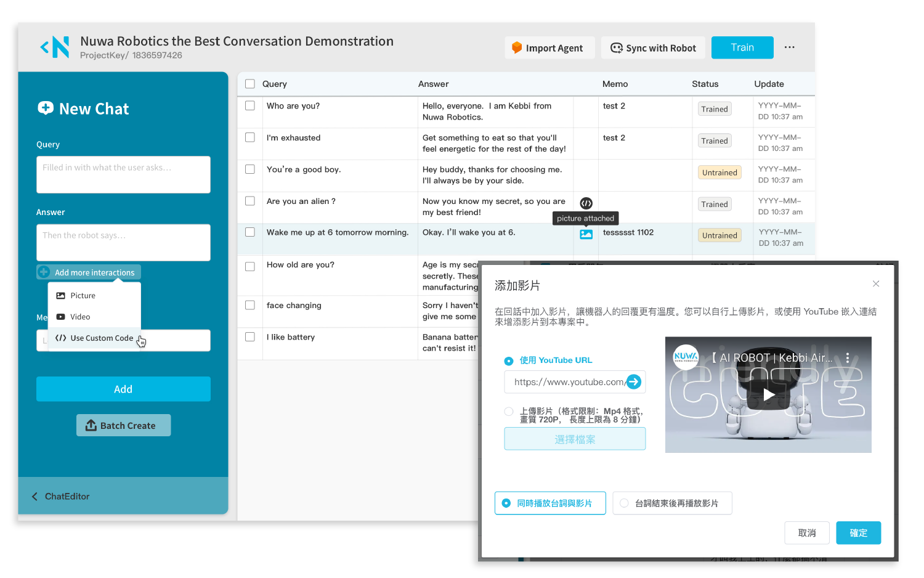Click the Picture icon in dropdown menu
924x578 pixels.
pos(61,296)
